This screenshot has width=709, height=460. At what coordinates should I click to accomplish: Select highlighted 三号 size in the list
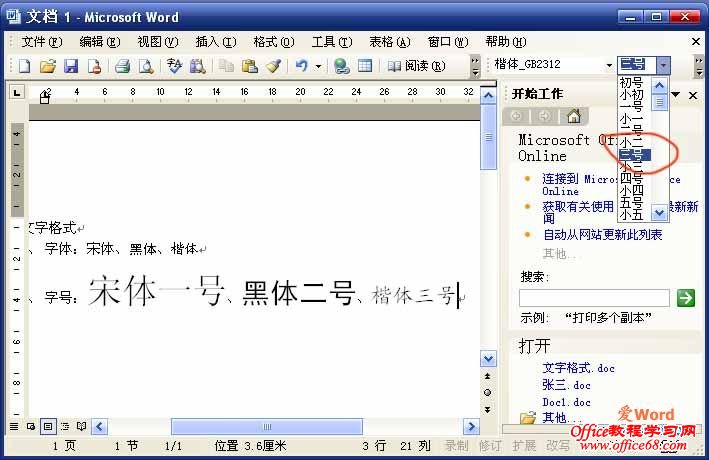point(634,155)
